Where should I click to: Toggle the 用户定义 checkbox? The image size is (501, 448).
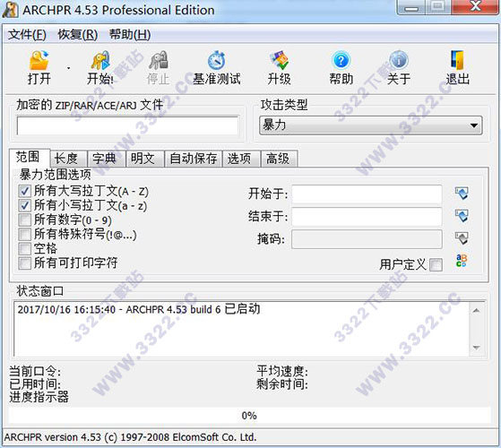pyautogui.click(x=436, y=264)
